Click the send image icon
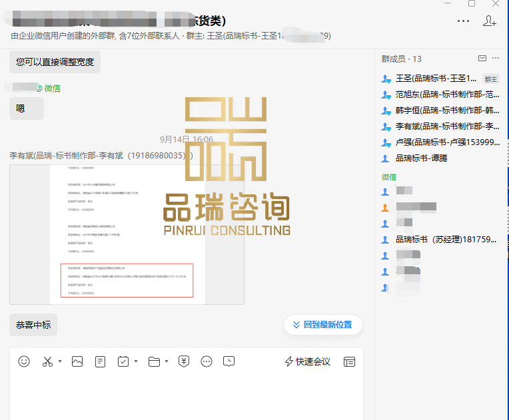Screen dimensions: 509x420 77,361
